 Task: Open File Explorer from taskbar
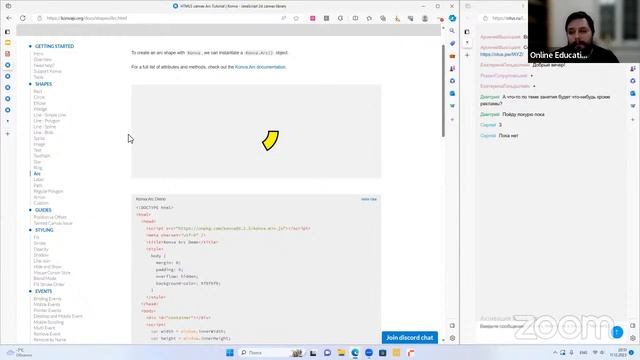click(341, 353)
